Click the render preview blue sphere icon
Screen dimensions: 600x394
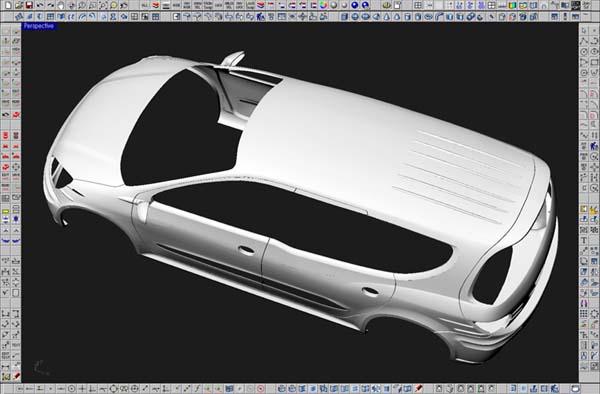(365, 5)
